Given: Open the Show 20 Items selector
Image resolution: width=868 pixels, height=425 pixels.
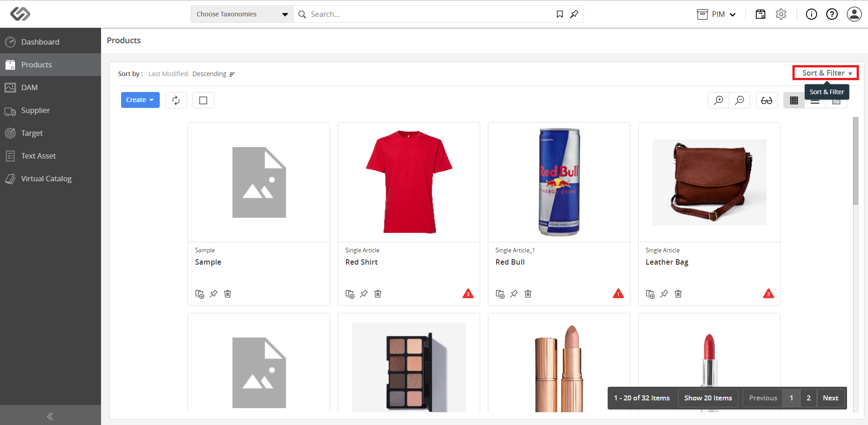Looking at the screenshot, I should [708, 398].
